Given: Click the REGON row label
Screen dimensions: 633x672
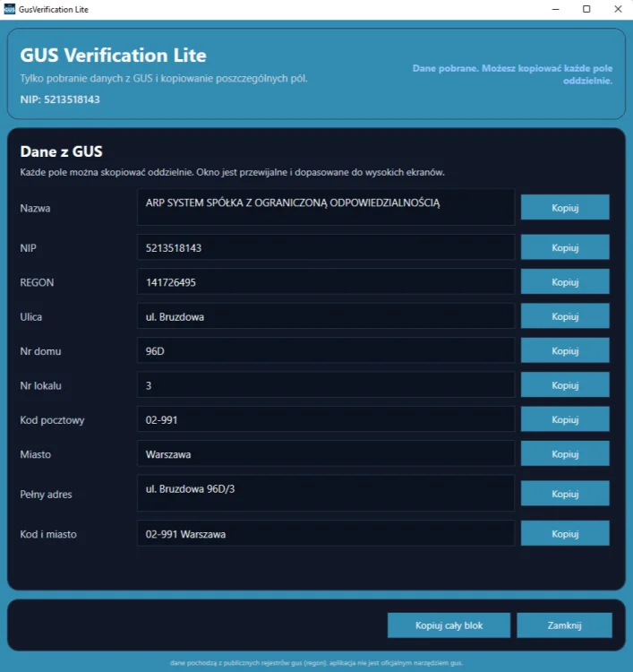Looking at the screenshot, I should coord(37,282).
